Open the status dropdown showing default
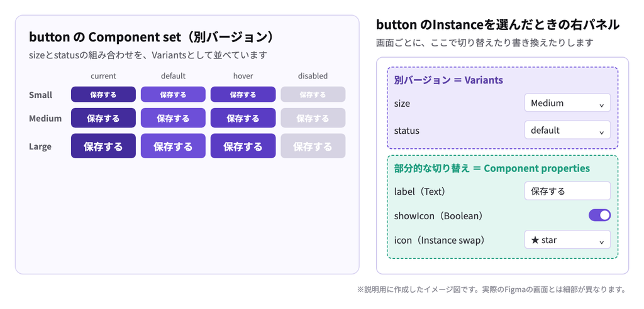 point(567,130)
